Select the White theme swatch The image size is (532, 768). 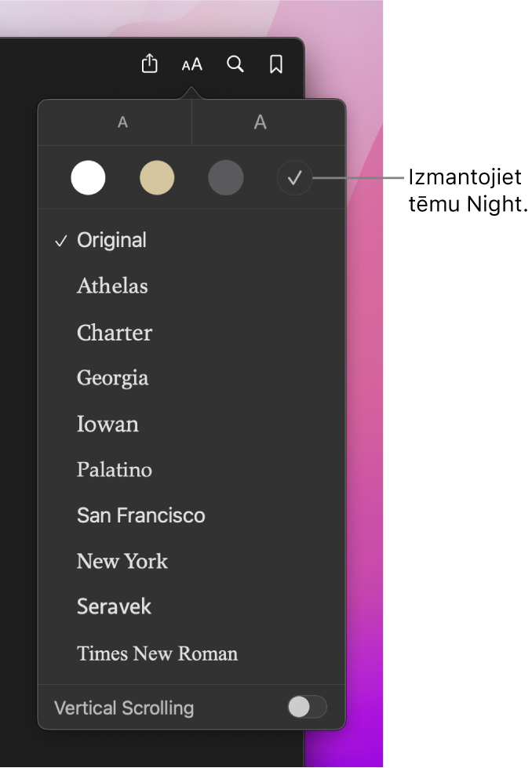point(88,178)
